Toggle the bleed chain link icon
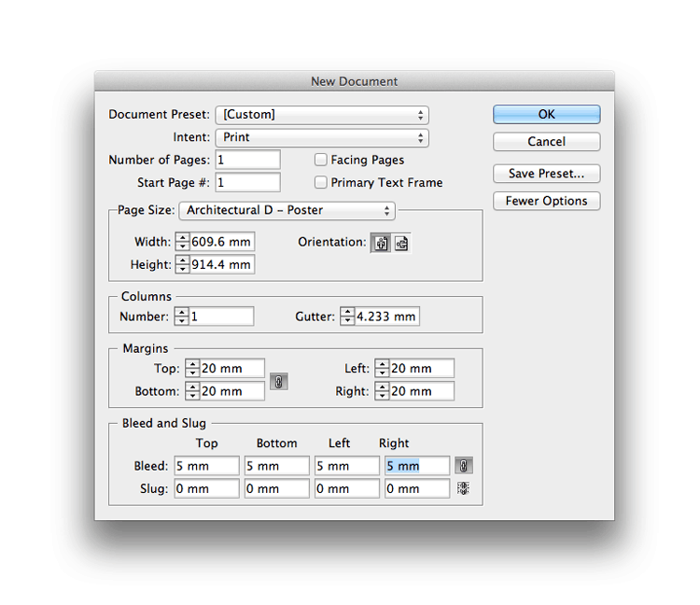The image size is (700, 605). pyautogui.click(x=463, y=466)
